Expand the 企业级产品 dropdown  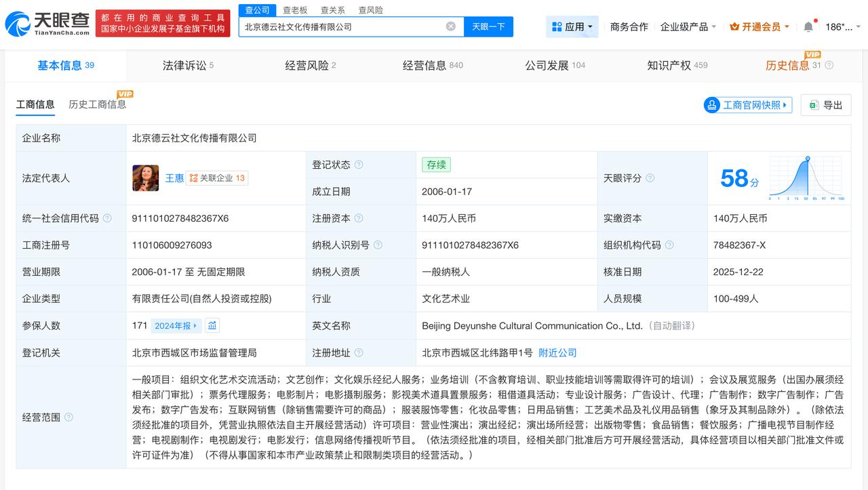(x=688, y=27)
